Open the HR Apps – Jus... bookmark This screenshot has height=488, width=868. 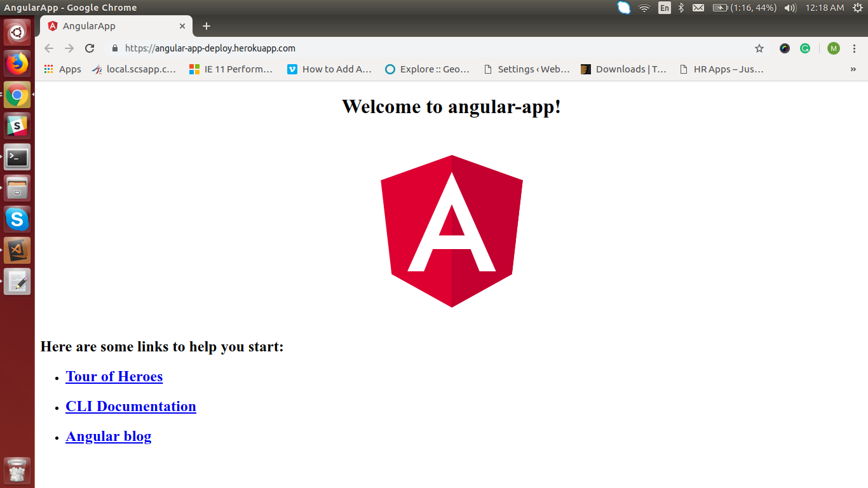[722, 69]
